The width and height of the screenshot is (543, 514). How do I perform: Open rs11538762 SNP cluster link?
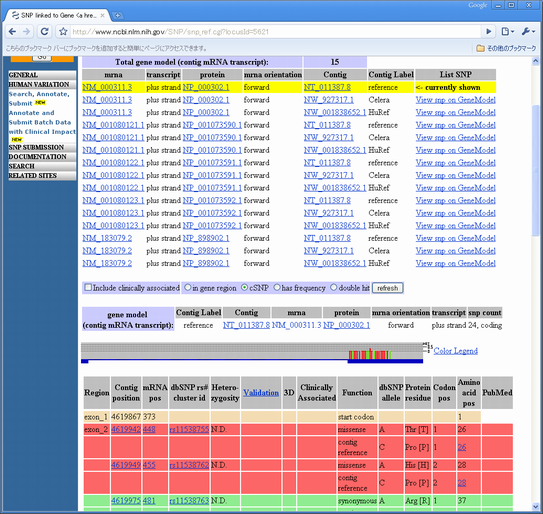(x=189, y=465)
